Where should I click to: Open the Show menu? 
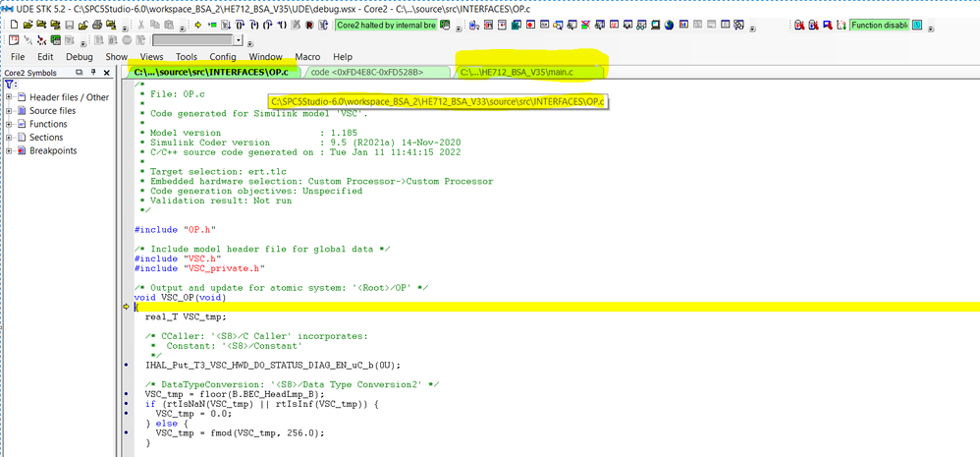(x=116, y=56)
